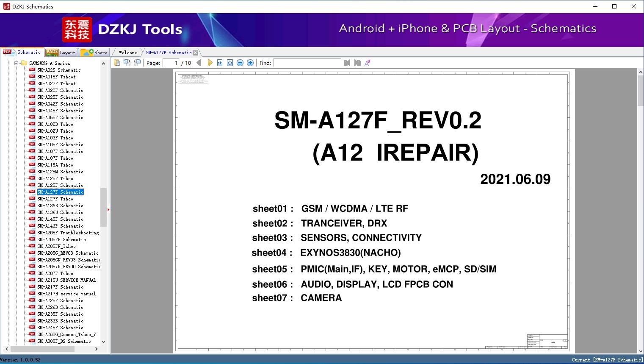
Task: Click the copy document icon in toolbar
Action: pyautogui.click(x=117, y=63)
